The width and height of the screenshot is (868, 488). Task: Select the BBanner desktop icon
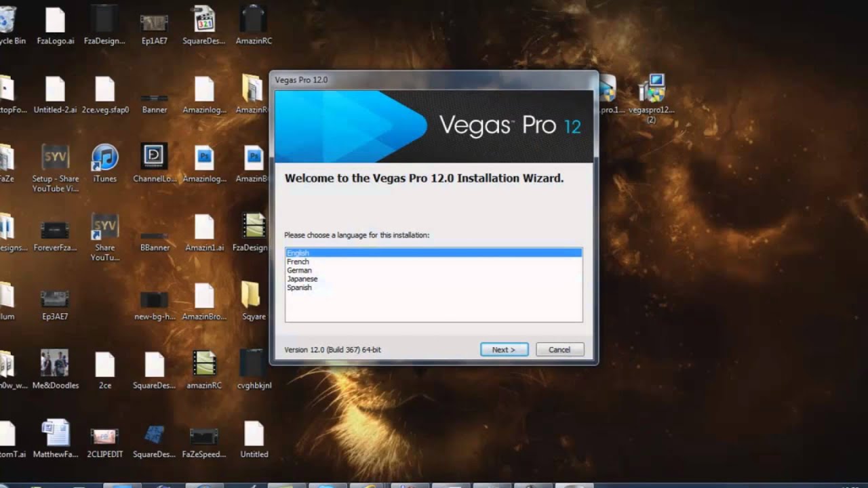point(155,242)
